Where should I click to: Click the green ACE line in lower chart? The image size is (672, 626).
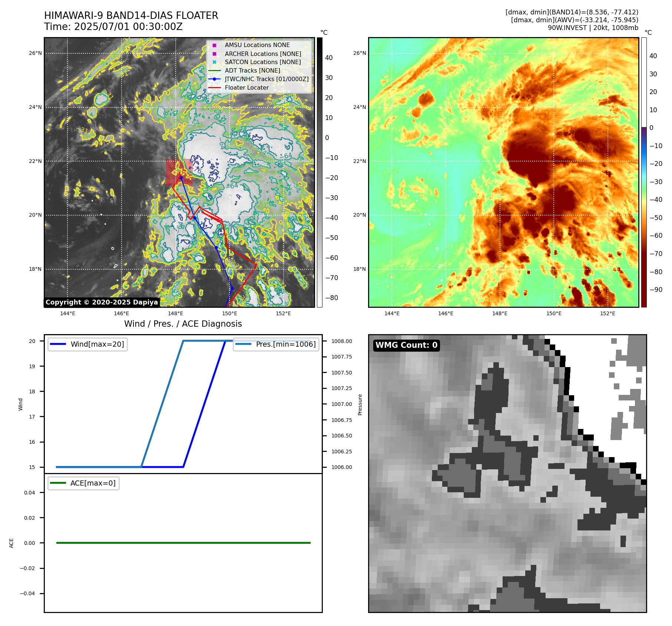(x=183, y=543)
